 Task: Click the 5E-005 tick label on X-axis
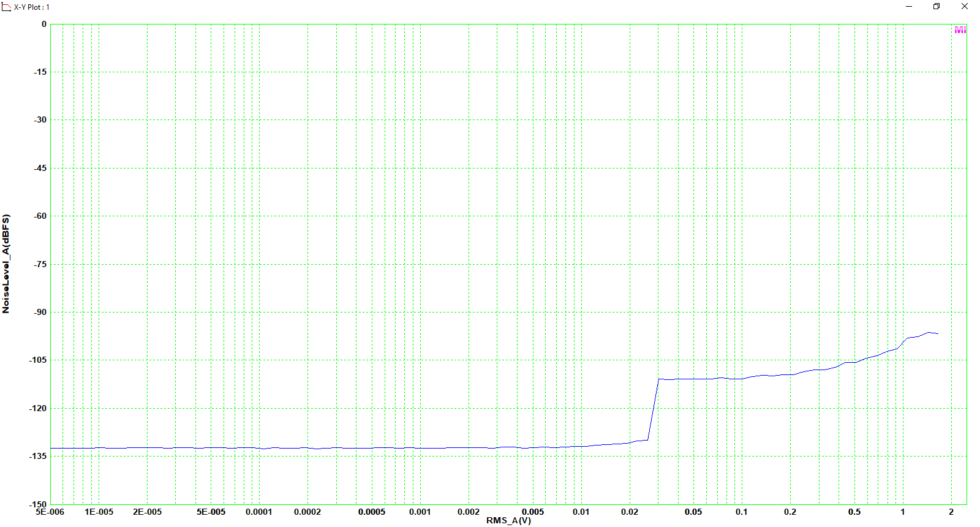click(211, 512)
